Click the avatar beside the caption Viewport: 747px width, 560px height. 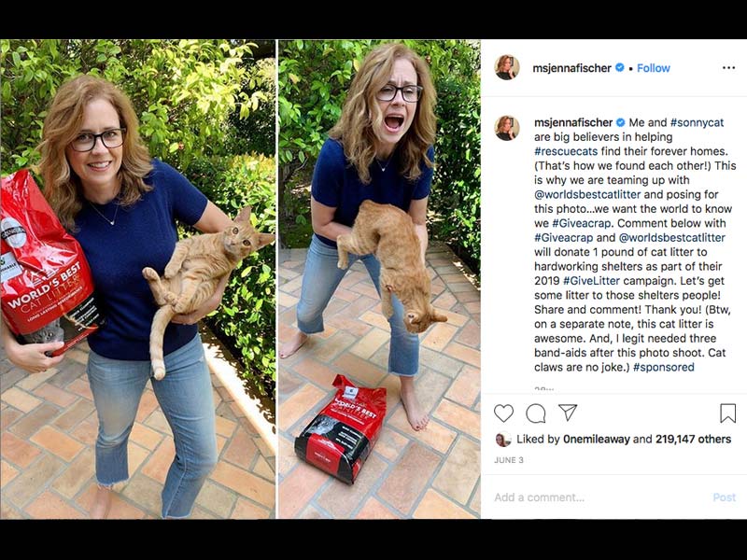pos(507,128)
